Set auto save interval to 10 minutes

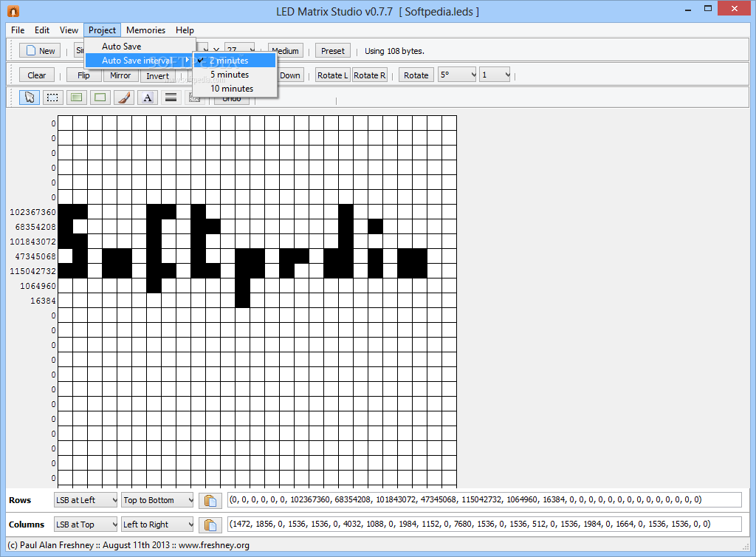235,88
